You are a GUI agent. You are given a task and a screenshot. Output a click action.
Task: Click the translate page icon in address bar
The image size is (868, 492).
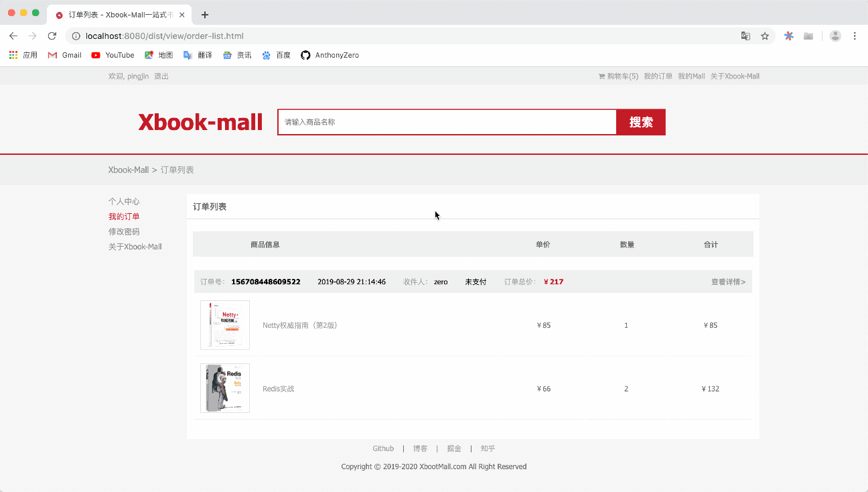coord(745,36)
